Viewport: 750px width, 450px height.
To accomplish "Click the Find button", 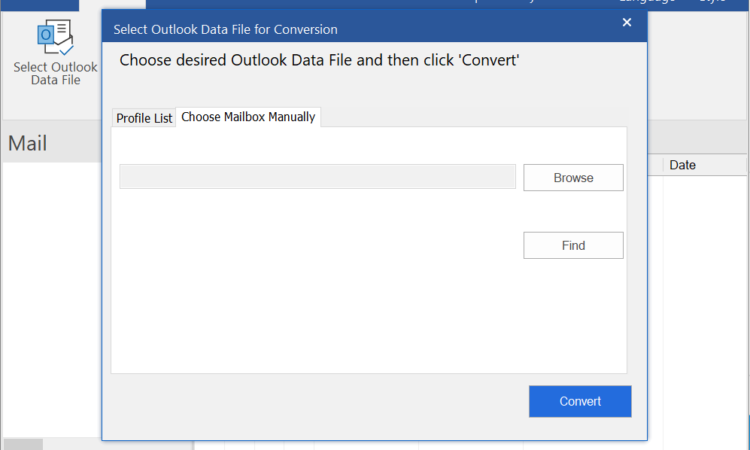I will tap(573, 245).
